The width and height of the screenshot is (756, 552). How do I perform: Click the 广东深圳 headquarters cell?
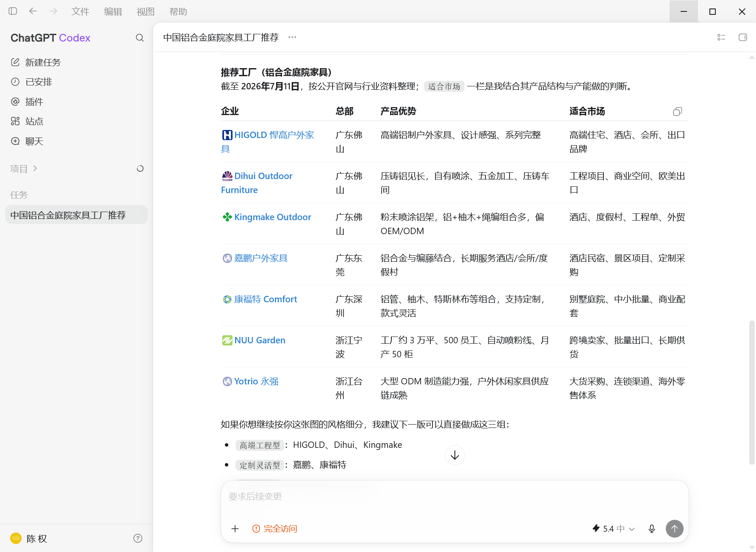coord(349,306)
